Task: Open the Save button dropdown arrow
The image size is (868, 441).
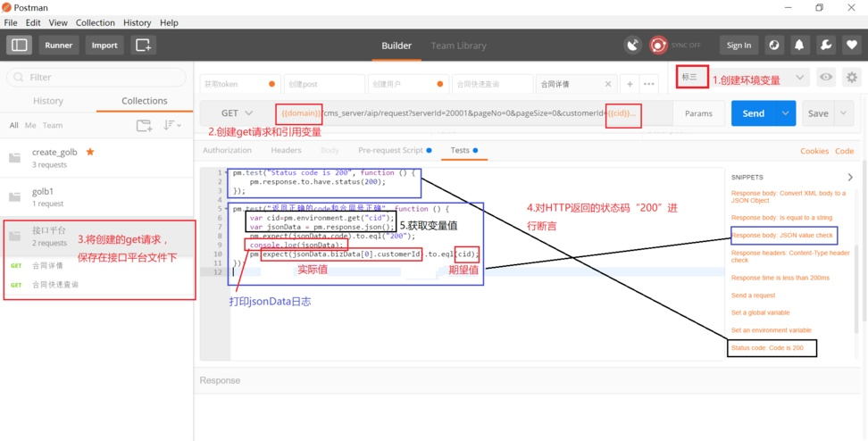Action: pos(843,112)
